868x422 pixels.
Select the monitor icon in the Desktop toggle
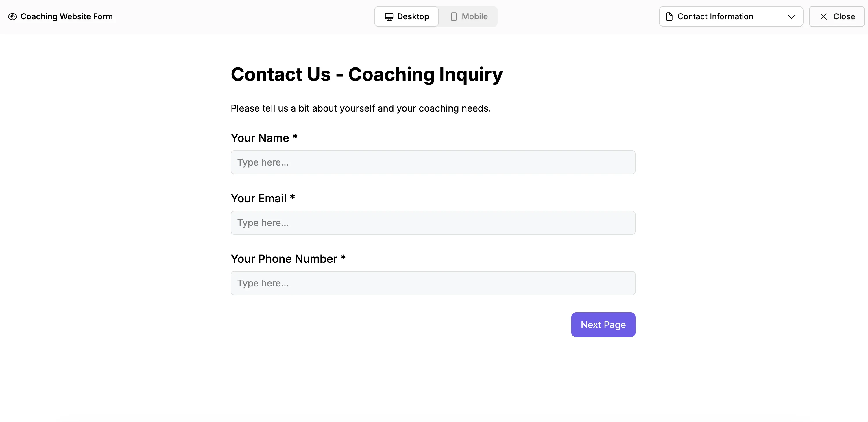click(x=389, y=16)
